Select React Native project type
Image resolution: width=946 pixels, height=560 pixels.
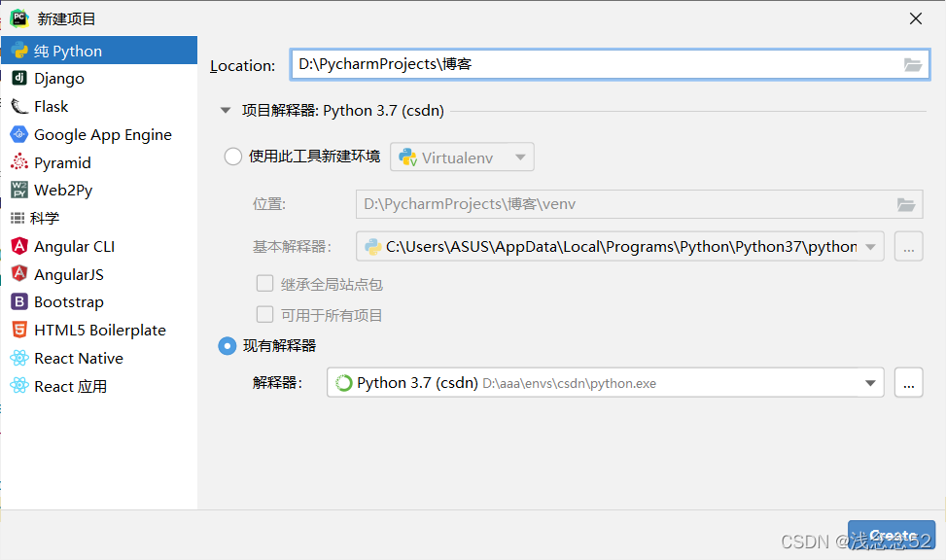click(99, 358)
